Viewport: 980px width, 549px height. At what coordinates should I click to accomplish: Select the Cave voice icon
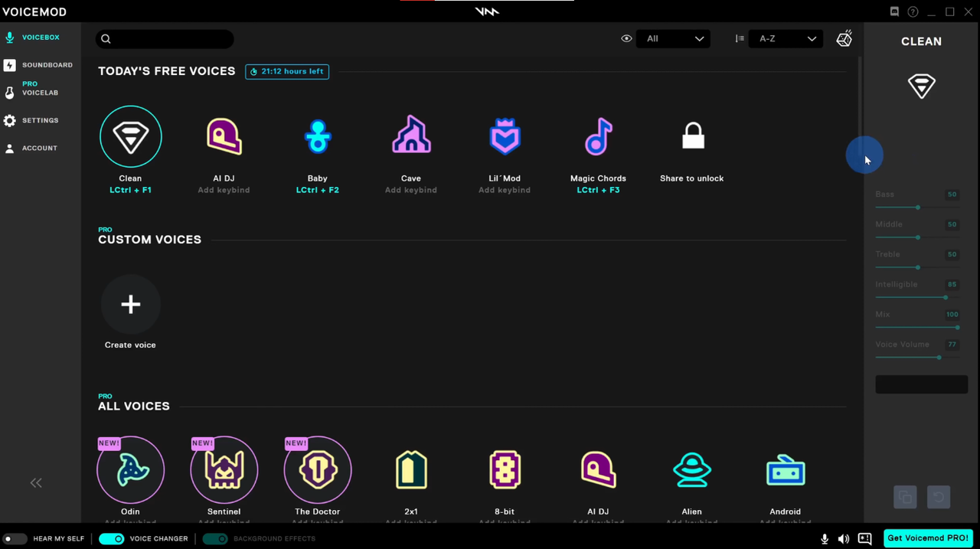point(410,136)
